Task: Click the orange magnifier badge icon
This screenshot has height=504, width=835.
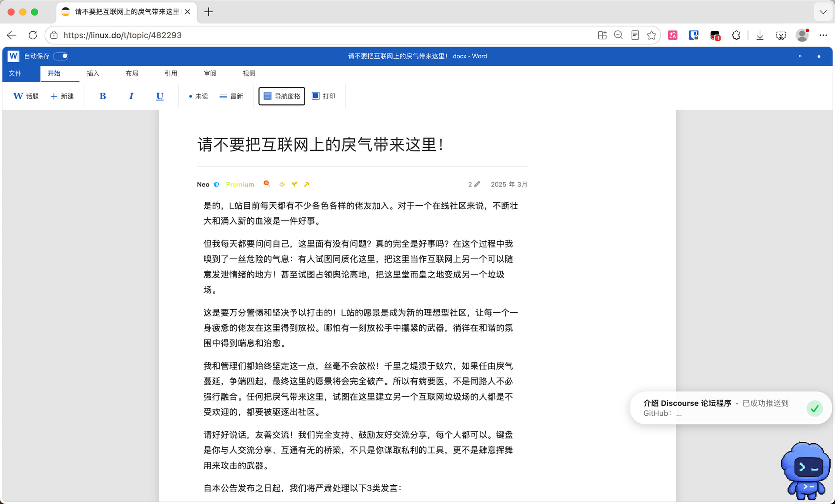Action: tap(267, 184)
